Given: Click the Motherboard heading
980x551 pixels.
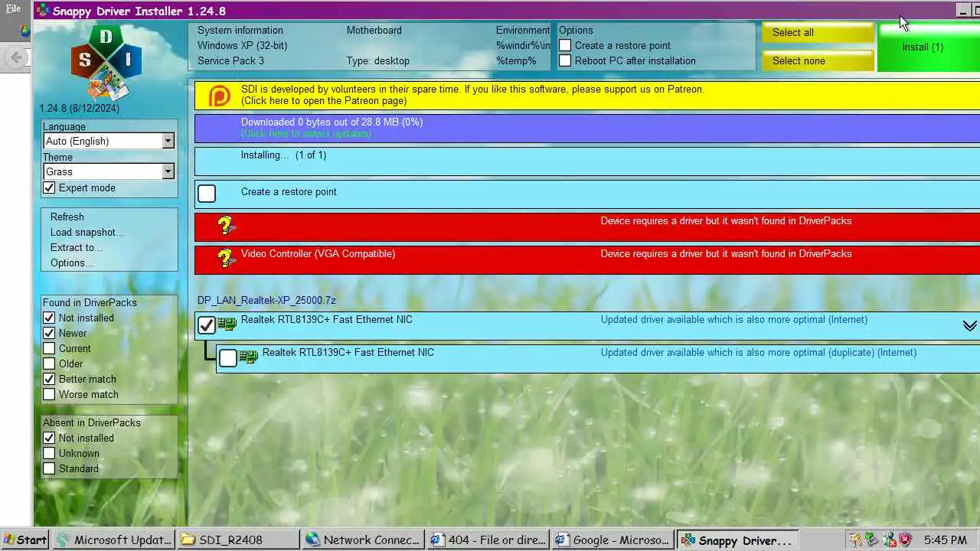Looking at the screenshot, I should click(x=374, y=30).
